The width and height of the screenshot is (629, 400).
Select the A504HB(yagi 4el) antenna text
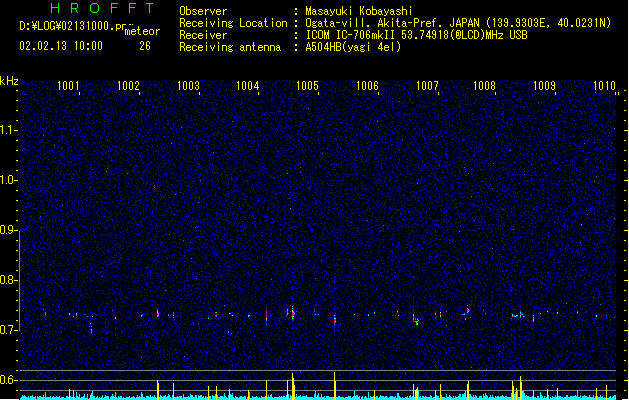coord(353,47)
